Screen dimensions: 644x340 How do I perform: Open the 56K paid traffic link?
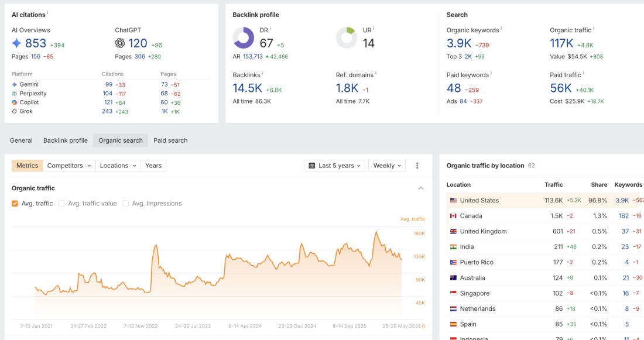point(561,88)
